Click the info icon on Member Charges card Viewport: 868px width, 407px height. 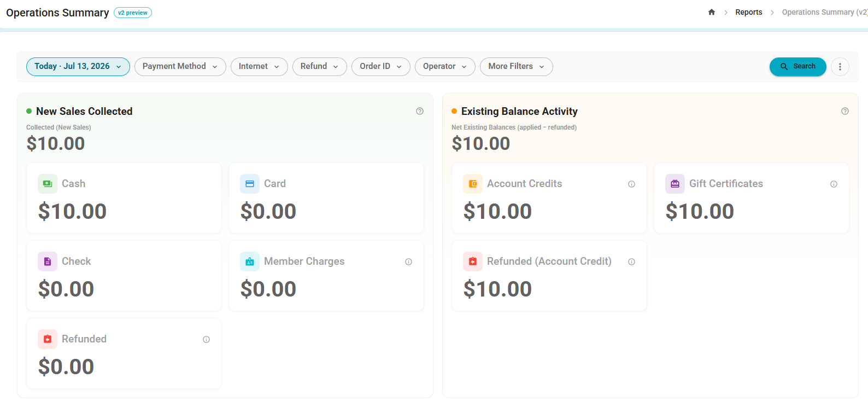pyautogui.click(x=408, y=262)
